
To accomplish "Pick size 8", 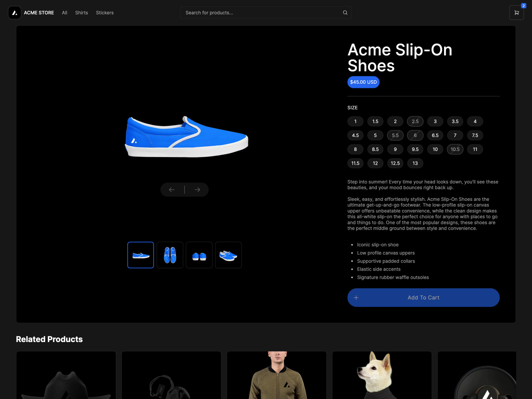I will 355,149.
